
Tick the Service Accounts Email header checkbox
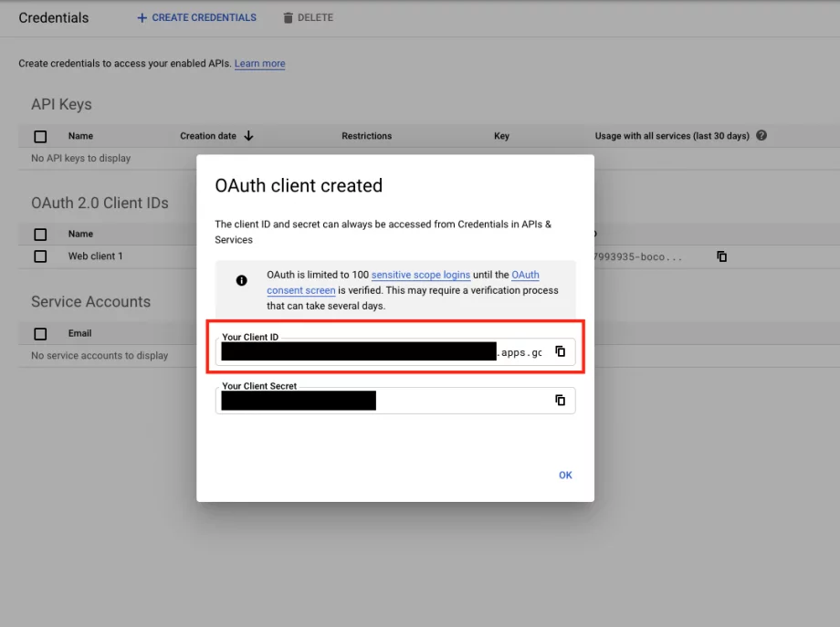(x=40, y=334)
